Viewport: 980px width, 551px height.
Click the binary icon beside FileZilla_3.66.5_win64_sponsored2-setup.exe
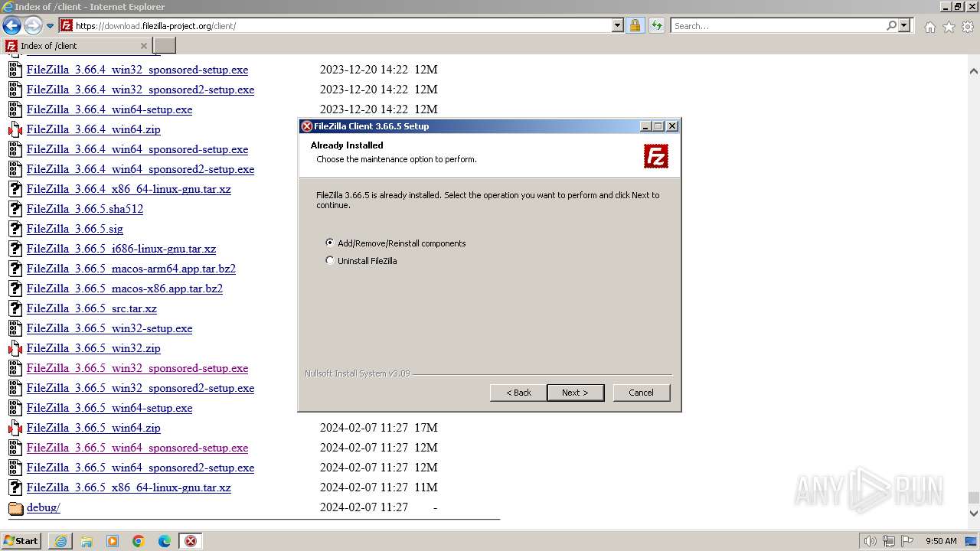pos(15,468)
